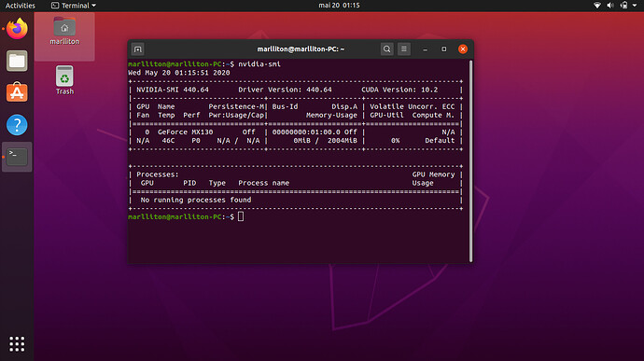Viewport: 644px width, 361px height.
Task: Click the Processes: header text
Action: [158, 174]
